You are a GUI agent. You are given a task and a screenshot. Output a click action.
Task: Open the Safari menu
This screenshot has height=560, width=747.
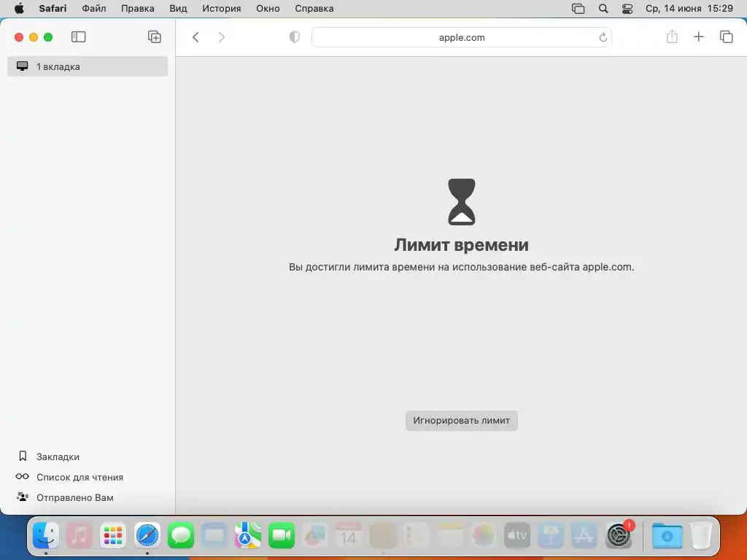click(53, 9)
